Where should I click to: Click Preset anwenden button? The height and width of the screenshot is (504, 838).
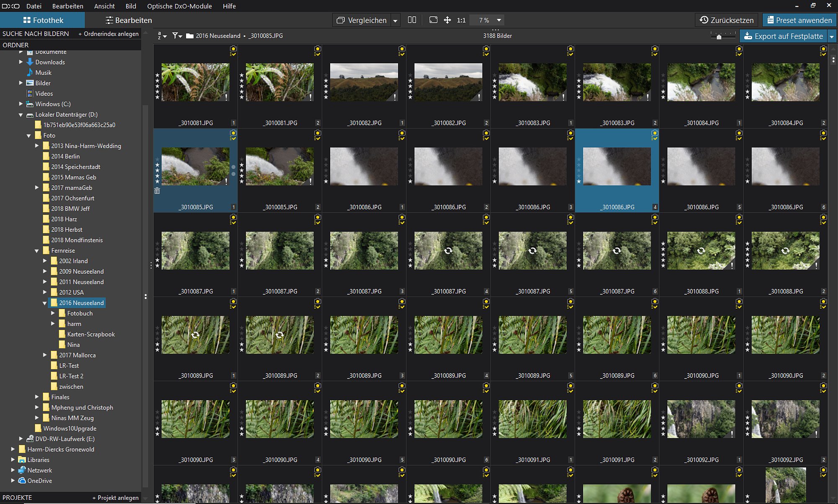point(799,20)
